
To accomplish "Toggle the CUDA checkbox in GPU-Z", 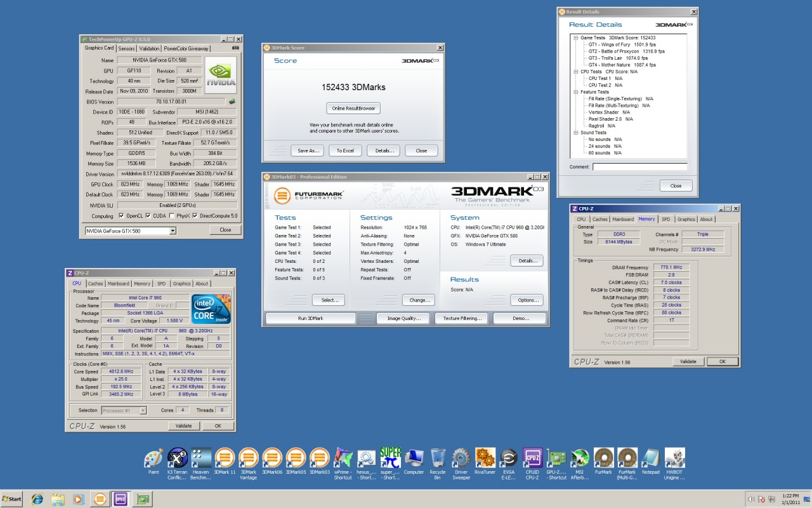I will pos(148,216).
